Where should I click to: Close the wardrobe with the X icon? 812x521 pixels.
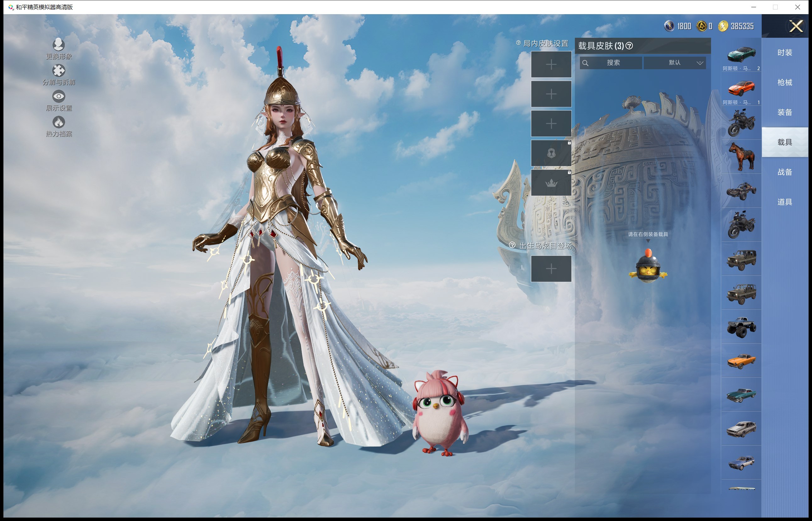[796, 26]
